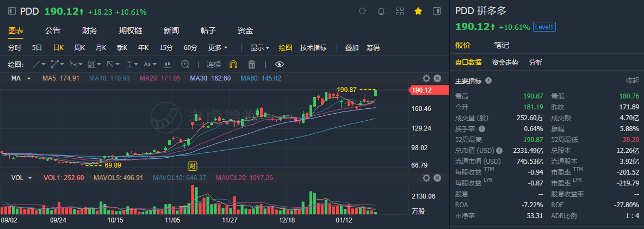Expand the wave tool dropdown arrow

point(81,64)
